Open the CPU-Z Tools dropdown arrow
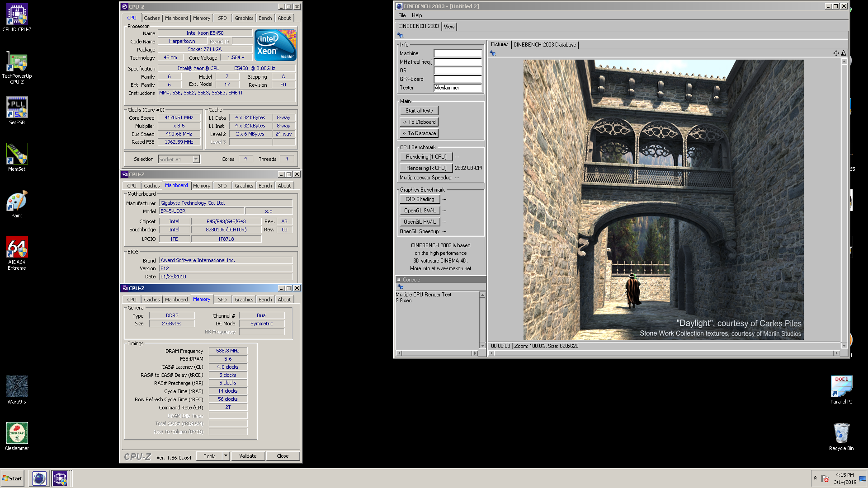The image size is (868, 488). point(226,456)
